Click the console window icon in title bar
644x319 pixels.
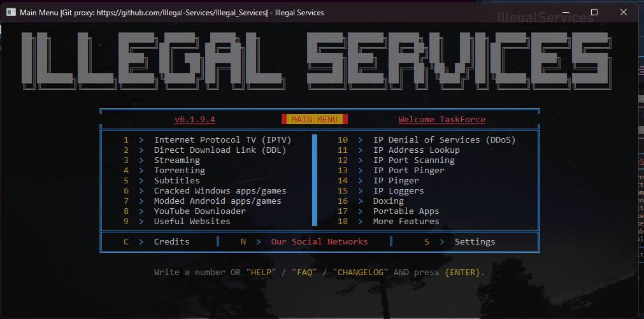[11, 12]
